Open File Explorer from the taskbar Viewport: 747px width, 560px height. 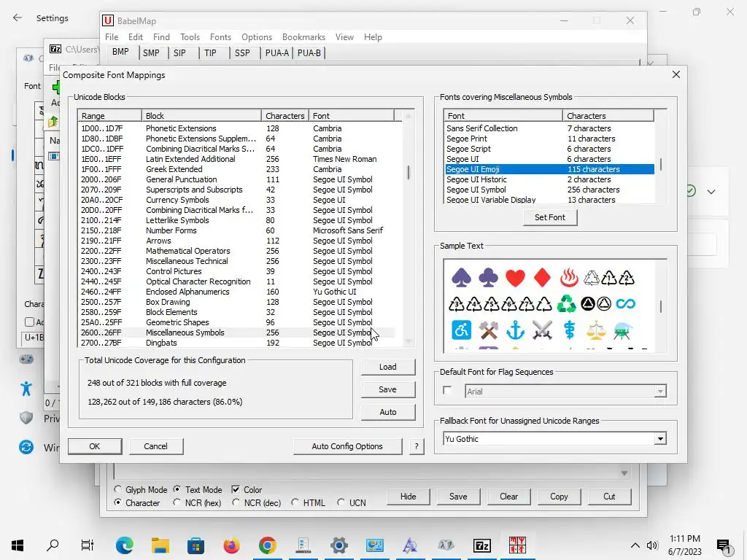(x=160, y=545)
